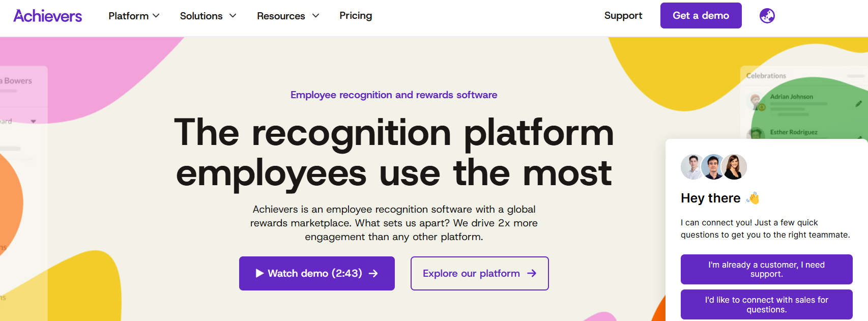Screen dimensions: 868x321
Task: Click the arrow icon on the Watch demo button
Action: (x=375, y=273)
